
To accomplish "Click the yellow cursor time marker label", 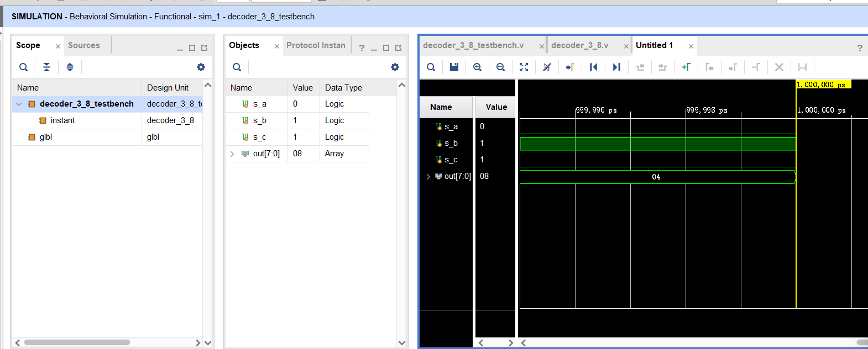I will pos(824,84).
